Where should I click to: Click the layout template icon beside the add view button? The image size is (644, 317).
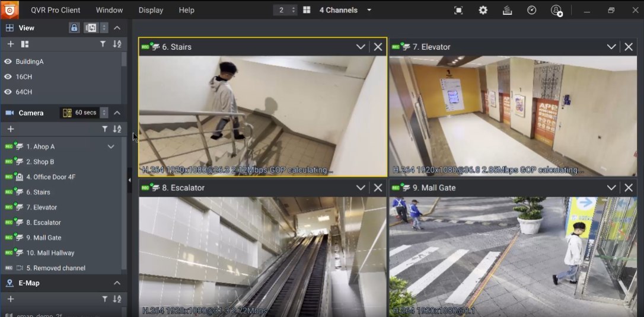coord(25,44)
